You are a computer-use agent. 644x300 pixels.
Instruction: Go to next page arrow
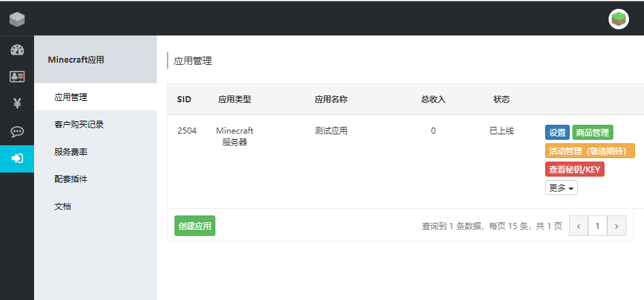click(x=616, y=226)
